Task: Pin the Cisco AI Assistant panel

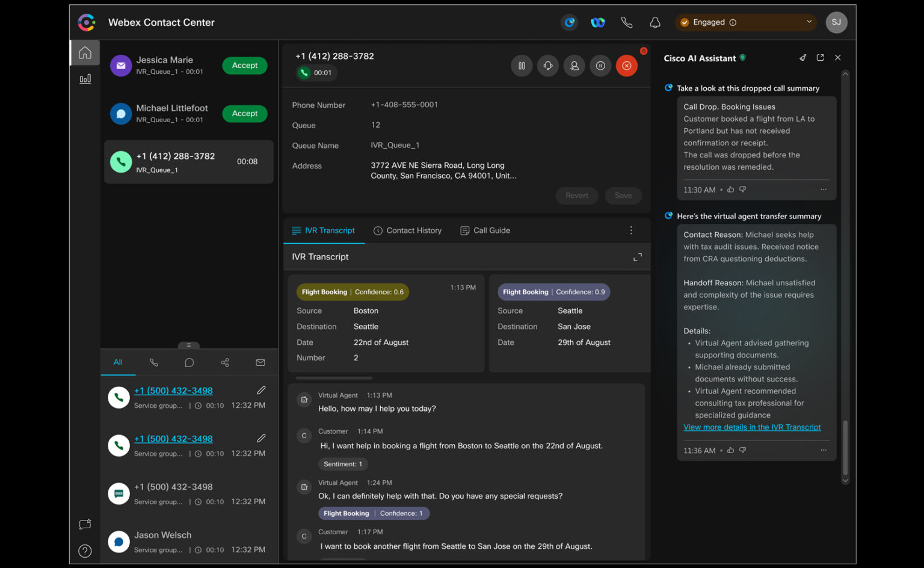Action: 802,58
